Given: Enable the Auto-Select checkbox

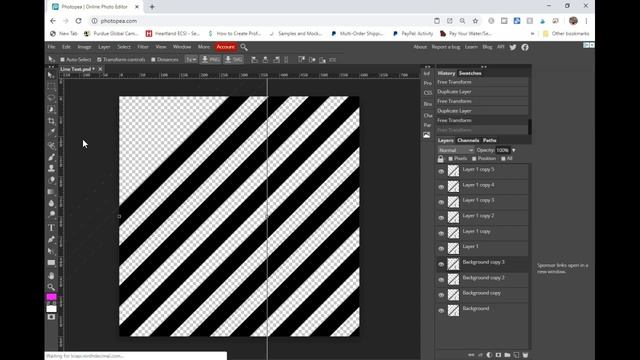Looking at the screenshot, I should (62, 60).
